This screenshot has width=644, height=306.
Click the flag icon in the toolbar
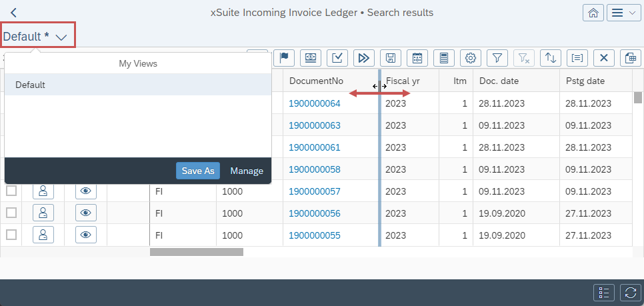pos(284,58)
